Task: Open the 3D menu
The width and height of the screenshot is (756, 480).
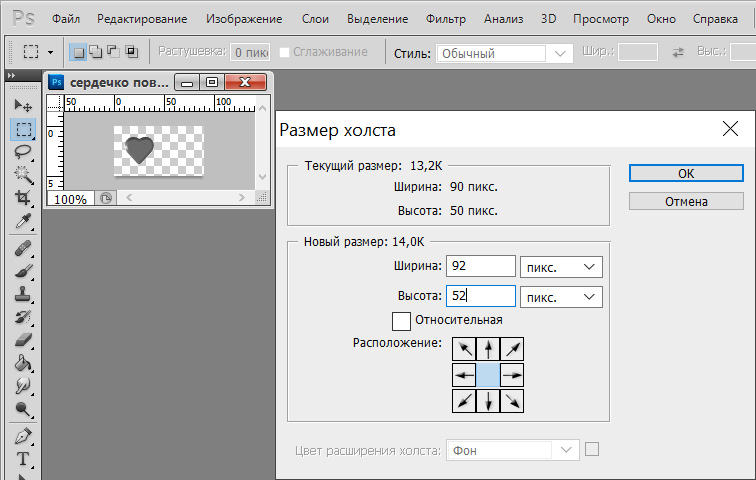Action: (x=548, y=19)
